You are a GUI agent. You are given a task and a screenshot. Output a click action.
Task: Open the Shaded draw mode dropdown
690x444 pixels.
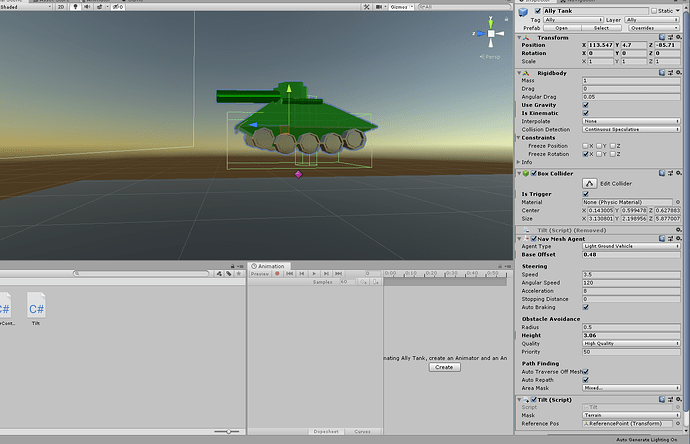[x=26, y=7]
